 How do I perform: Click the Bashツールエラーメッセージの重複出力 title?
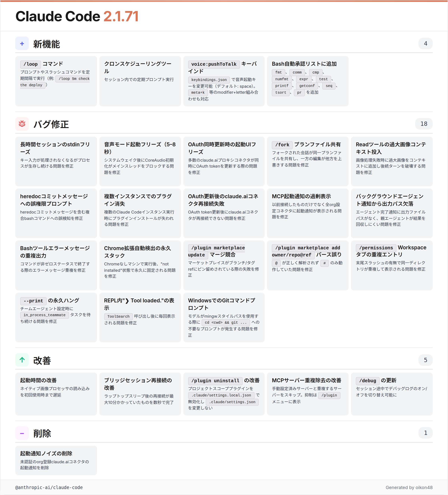[x=55, y=252]
